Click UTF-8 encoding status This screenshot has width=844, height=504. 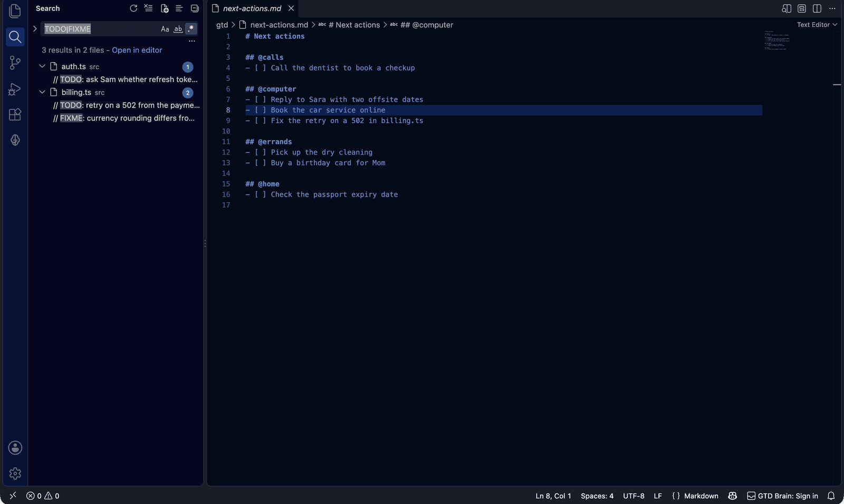[x=634, y=496]
